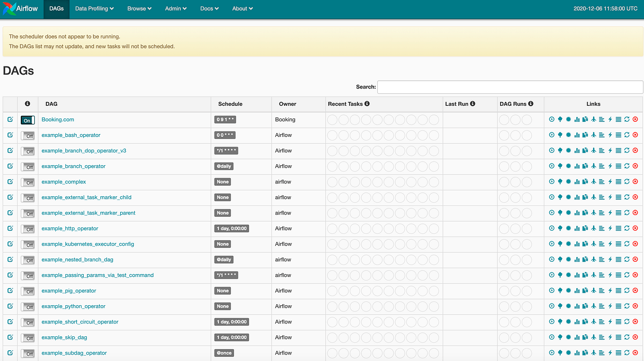Open the Data Profiling menu
Viewport: 644px width, 361px height.
click(x=94, y=9)
